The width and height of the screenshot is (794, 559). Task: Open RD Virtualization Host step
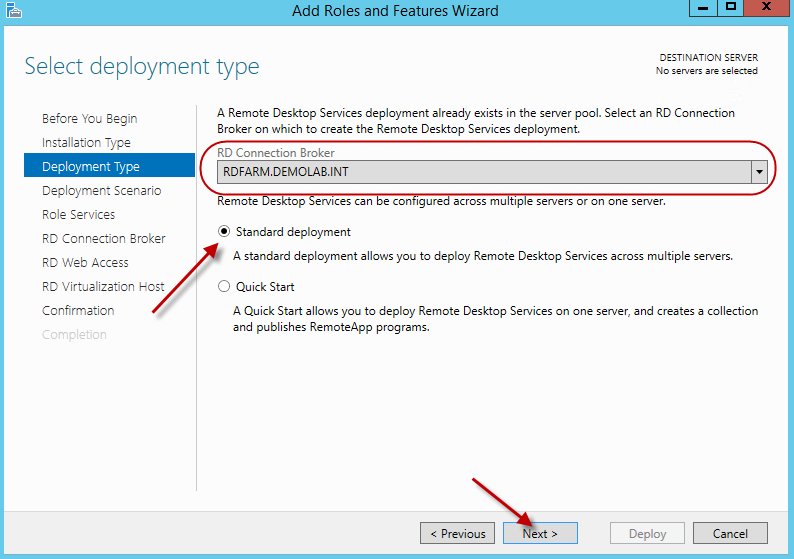(x=103, y=287)
